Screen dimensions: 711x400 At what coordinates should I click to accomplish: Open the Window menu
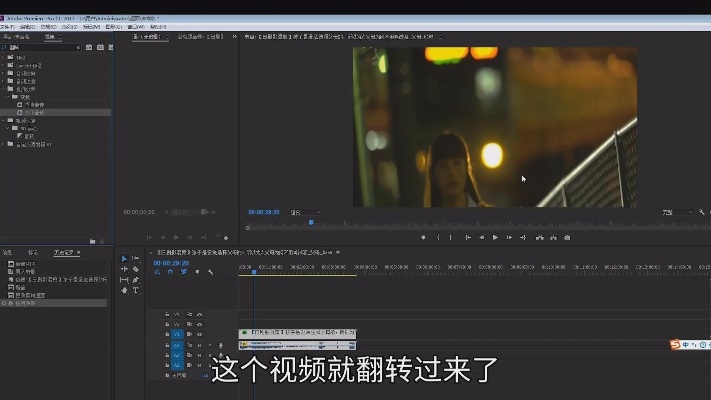tap(136, 27)
